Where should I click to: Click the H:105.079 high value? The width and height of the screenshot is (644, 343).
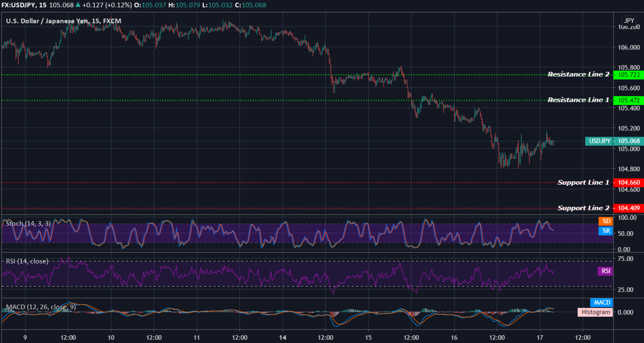point(184,5)
